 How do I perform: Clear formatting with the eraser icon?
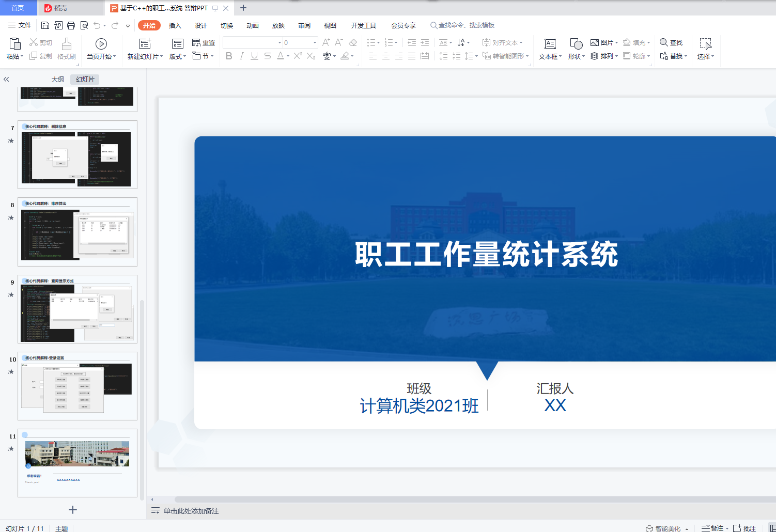(353, 42)
